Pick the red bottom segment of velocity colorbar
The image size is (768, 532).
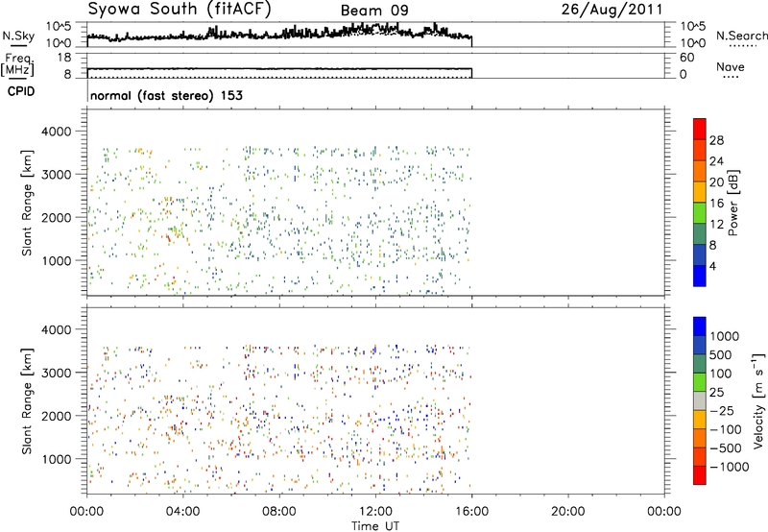click(x=700, y=475)
